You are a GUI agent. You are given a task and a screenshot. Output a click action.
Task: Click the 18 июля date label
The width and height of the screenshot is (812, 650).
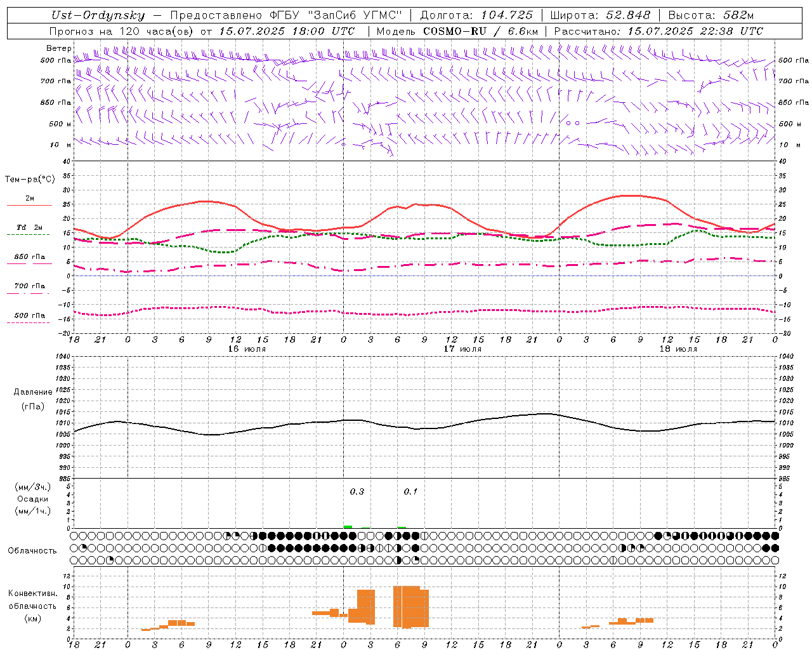pos(678,349)
